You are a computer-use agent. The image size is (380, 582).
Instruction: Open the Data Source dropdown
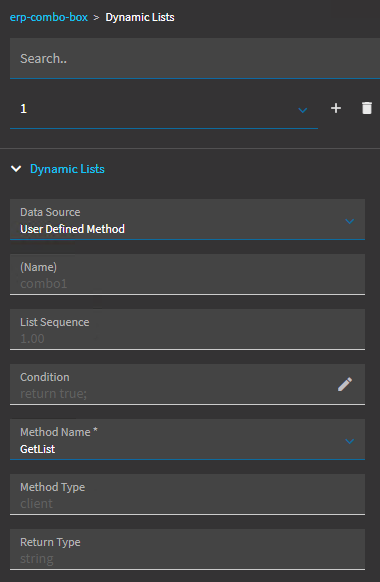187,219
